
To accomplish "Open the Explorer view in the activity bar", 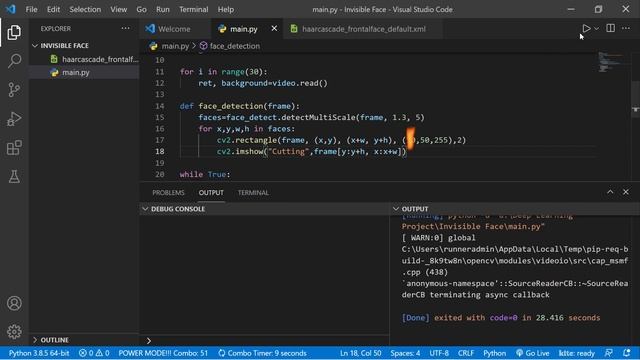I will pos(14,32).
